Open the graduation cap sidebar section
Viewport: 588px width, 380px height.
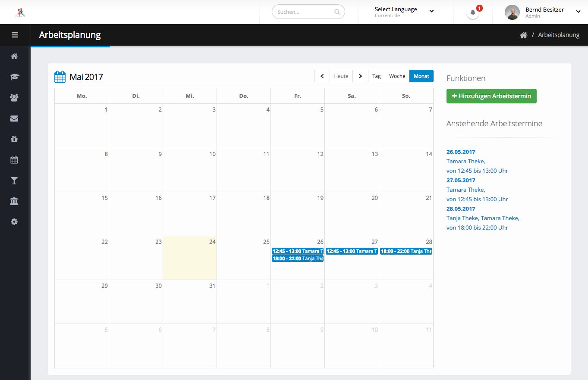click(14, 77)
